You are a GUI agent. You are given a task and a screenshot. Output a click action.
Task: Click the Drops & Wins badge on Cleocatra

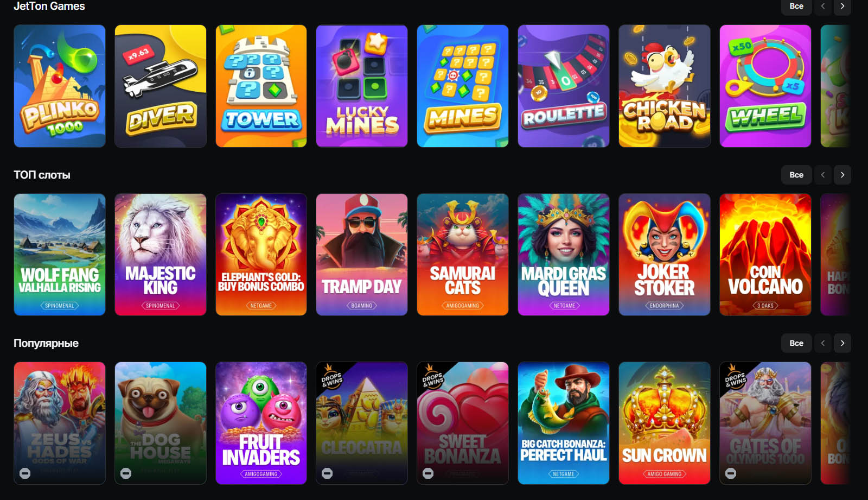(331, 377)
